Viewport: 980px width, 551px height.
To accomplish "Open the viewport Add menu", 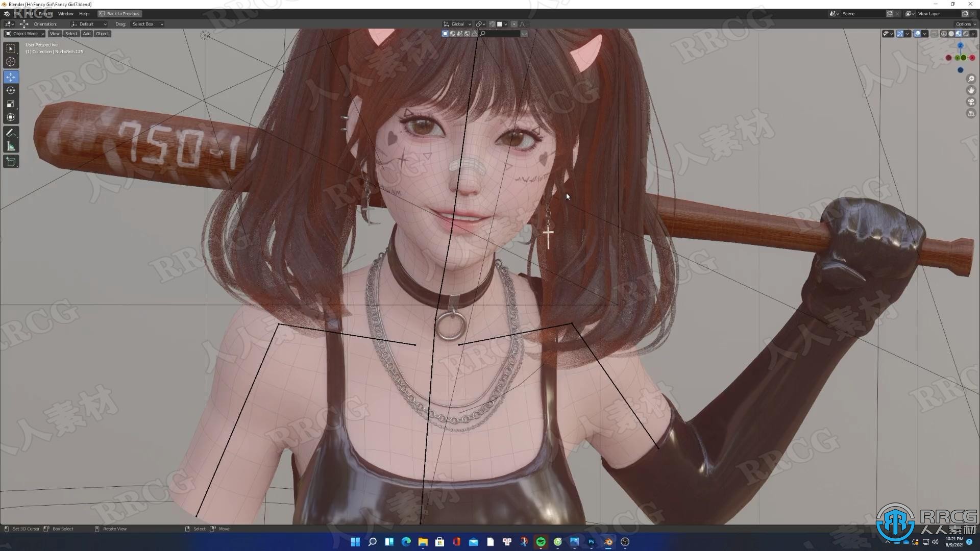I will pos(87,34).
